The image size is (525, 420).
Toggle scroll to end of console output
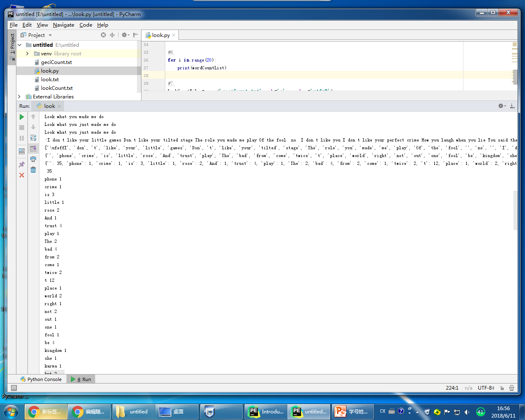point(33,148)
